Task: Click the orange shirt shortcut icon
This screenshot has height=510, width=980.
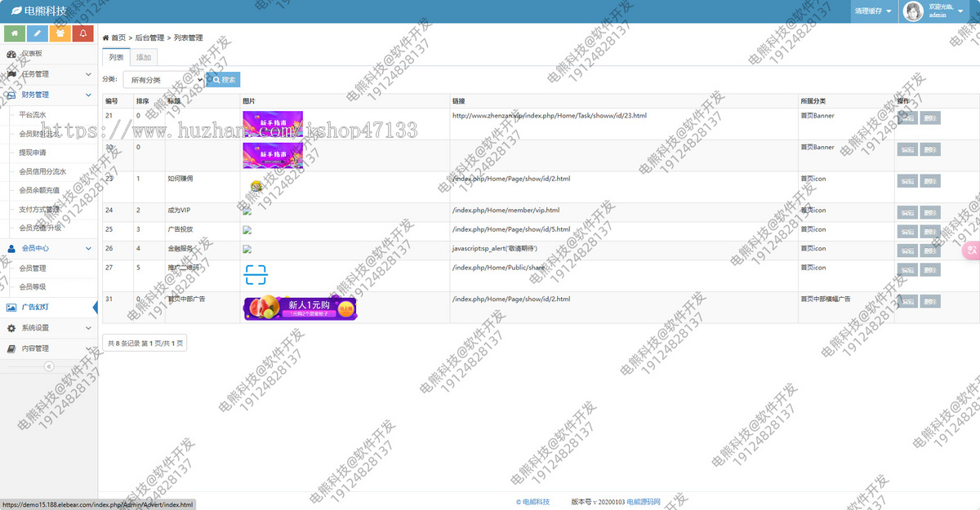Action: [60, 33]
